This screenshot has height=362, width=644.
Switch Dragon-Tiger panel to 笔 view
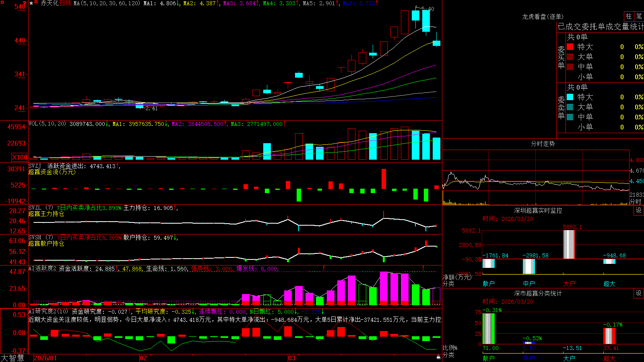click(639, 16)
